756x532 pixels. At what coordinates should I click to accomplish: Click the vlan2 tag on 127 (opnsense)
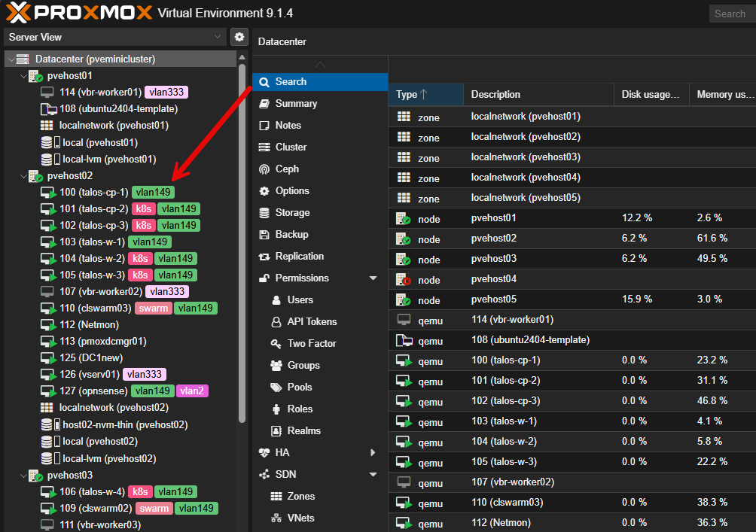point(192,391)
